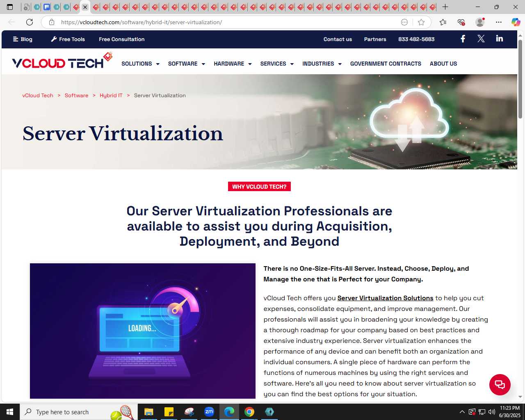Open the LinkedIn social icon

500,39
